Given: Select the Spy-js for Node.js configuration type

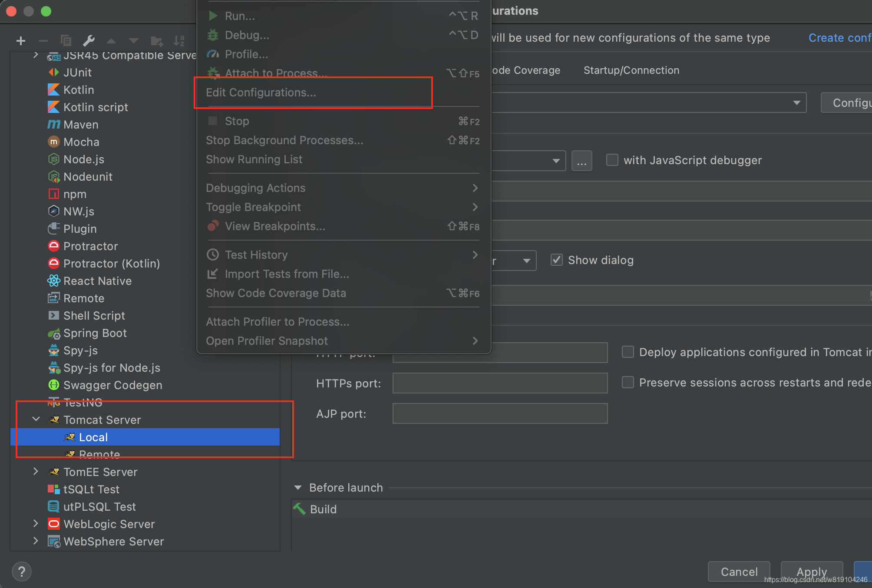Looking at the screenshot, I should 104,368.
